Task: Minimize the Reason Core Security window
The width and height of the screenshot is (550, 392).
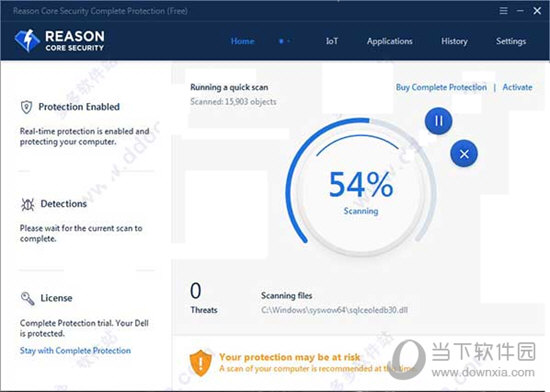Action: coord(520,11)
